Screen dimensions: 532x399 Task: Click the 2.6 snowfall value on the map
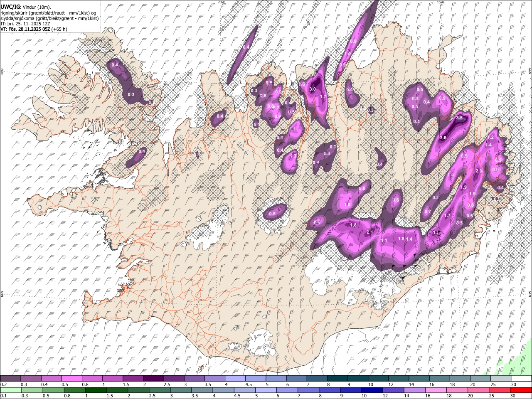pos(443,138)
